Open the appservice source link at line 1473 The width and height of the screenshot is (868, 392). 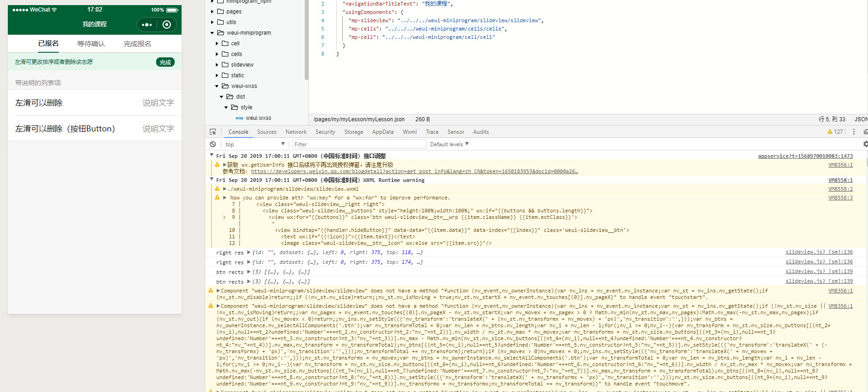click(805, 156)
